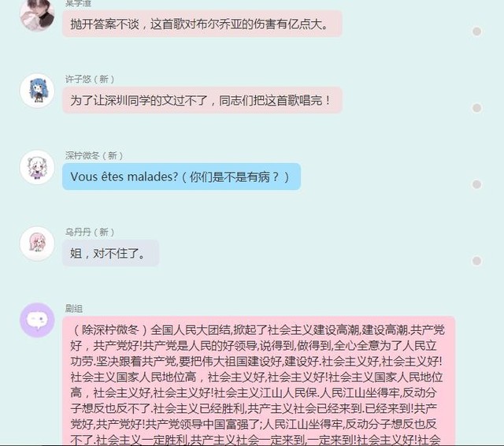Click the username 深柠微冬（新）
504x446 pixels.
pos(94,156)
